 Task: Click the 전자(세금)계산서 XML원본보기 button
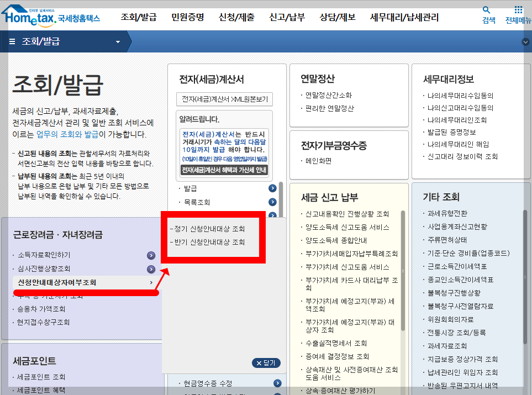(x=224, y=99)
